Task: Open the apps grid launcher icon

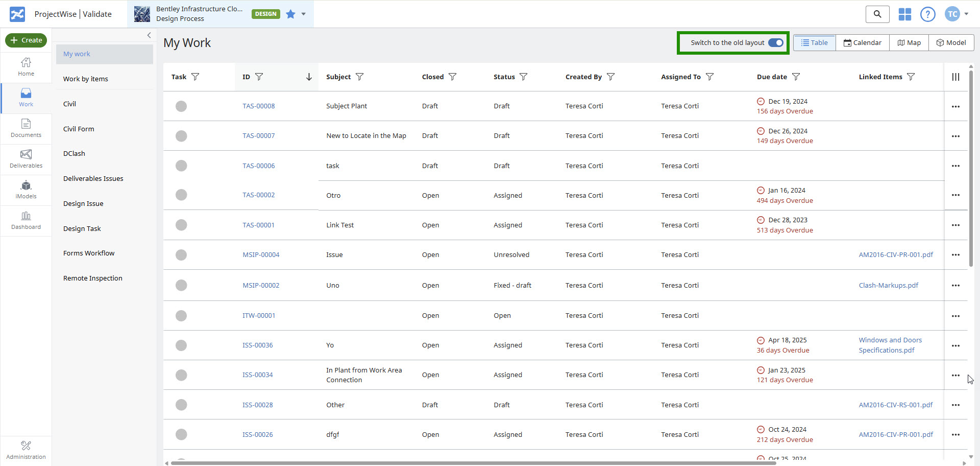Action: 904,14
